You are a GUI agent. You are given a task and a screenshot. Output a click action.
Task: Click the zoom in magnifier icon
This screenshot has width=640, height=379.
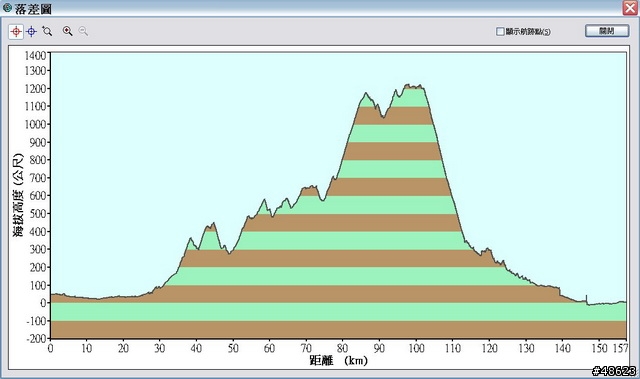pos(67,31)
